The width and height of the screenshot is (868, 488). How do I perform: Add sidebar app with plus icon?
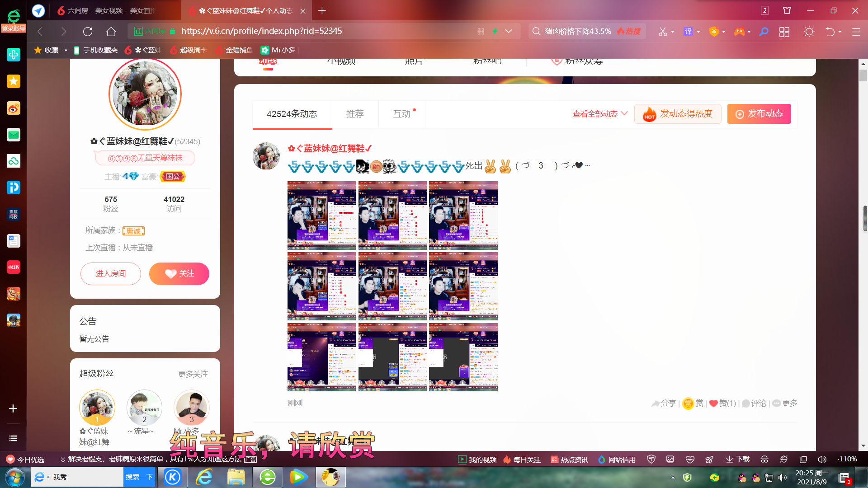(x=13, y=408)
